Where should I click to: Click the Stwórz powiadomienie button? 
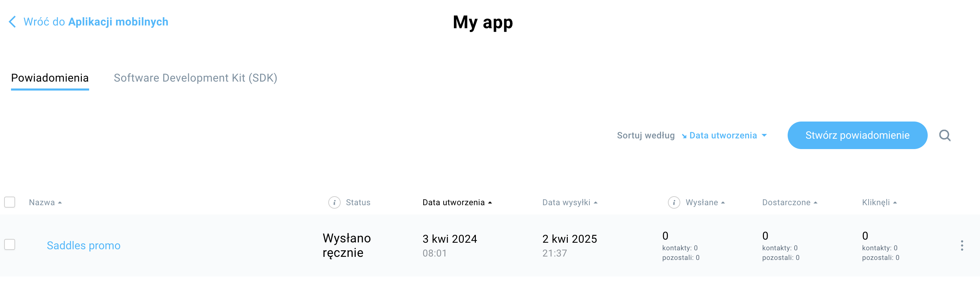[857, 135]
